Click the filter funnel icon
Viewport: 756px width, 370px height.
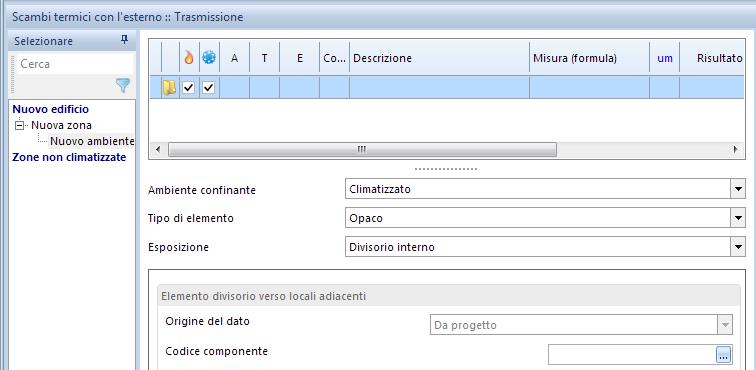pyautogui.click(x=123, y=86)
